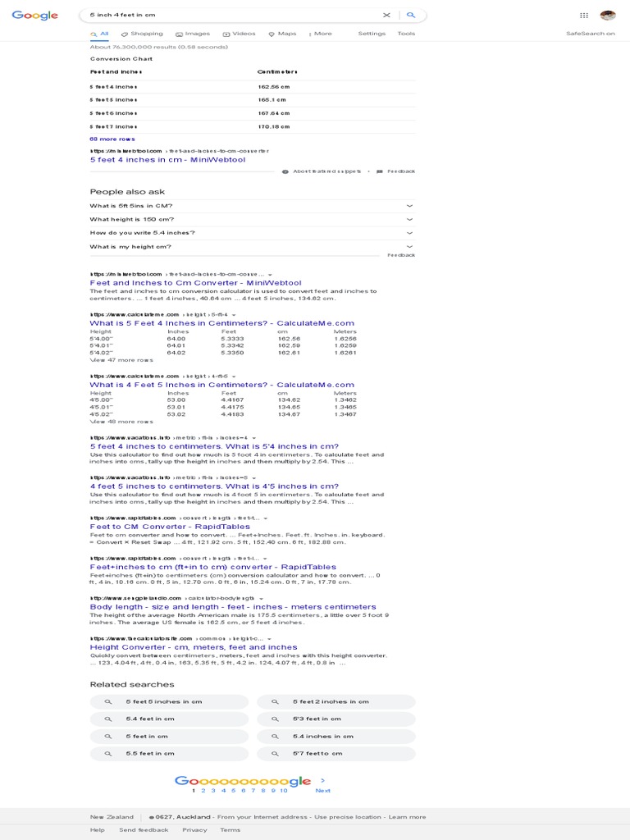
Task: Expand 'What is 5ft 5ins in CM?'
Action: [253, 206]
